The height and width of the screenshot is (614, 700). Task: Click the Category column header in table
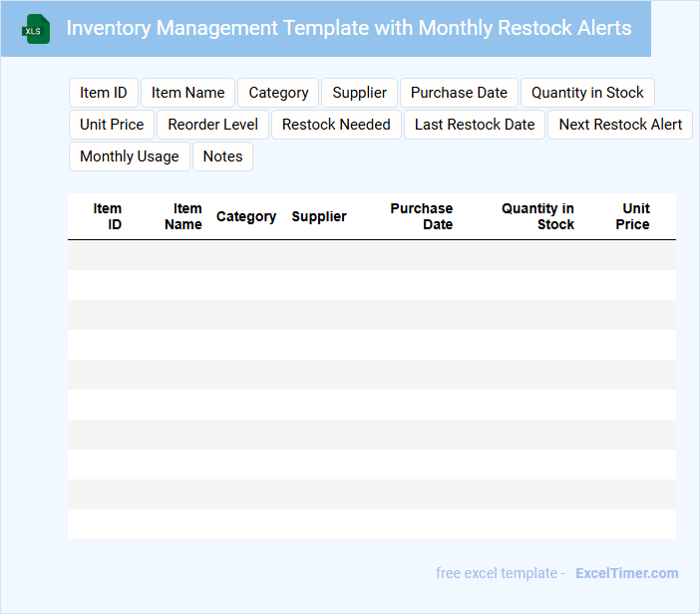246,216
